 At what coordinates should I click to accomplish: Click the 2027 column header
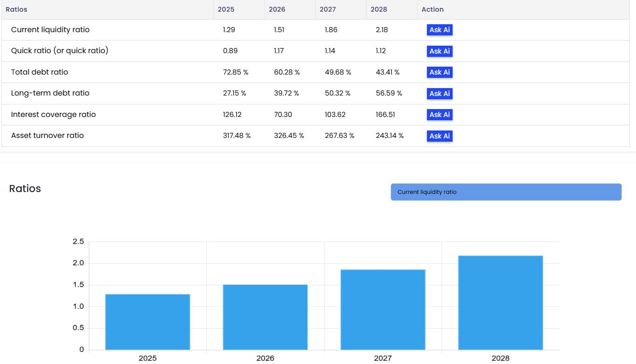[328, 9]
